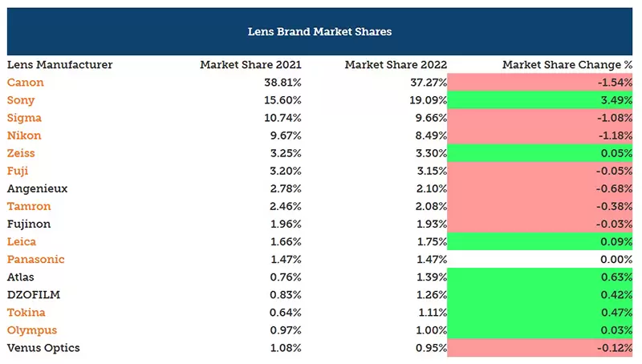Select Panasonic's white 0.00% change cell
Viewport: 642px width, 364px height.
(540, 259)
